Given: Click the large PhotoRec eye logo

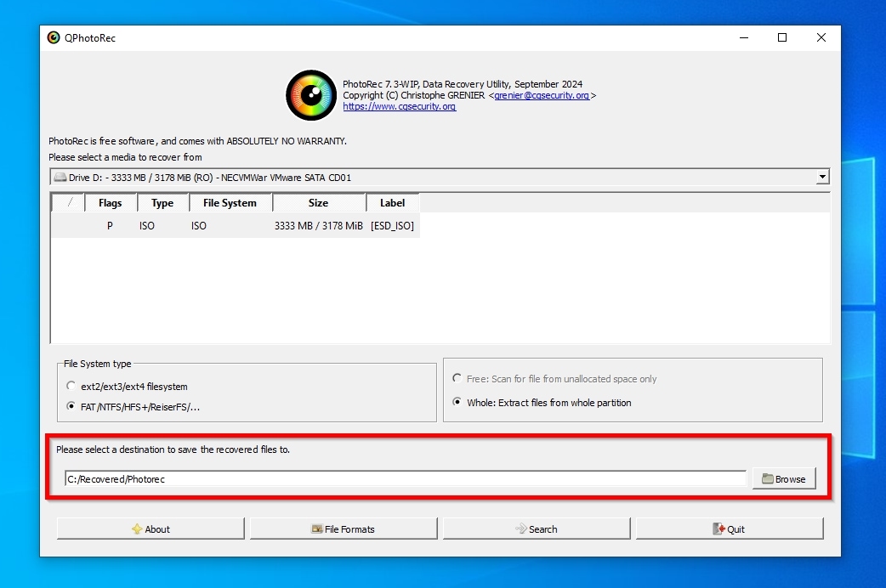Looking at the screenshot, I should pyautogui.click(x=310, y=95).
